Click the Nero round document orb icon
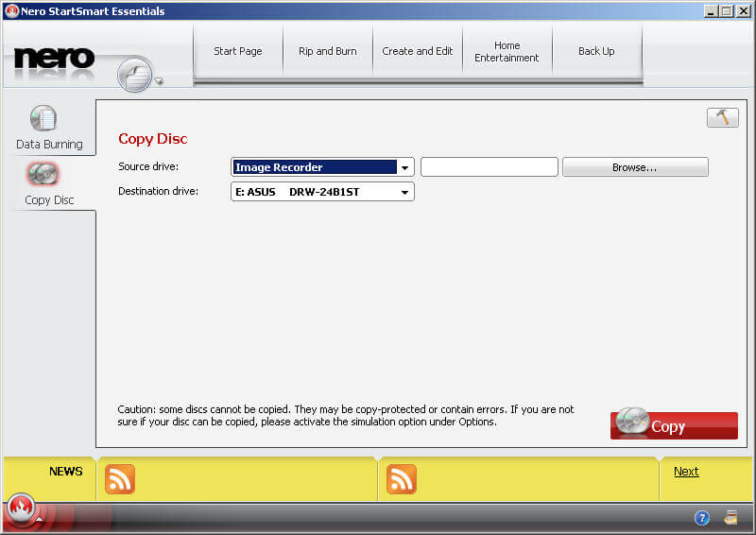756x535 pixels. click(x=135, y=74)
